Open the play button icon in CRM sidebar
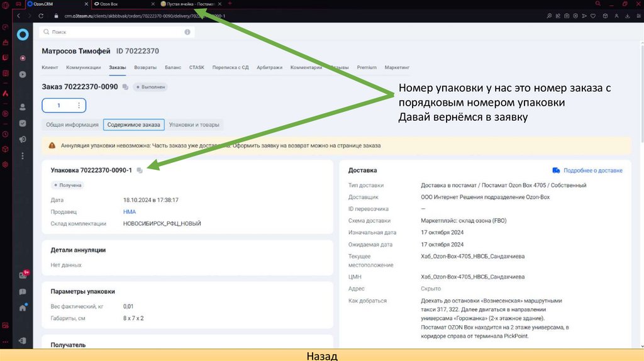Viewport: 644px width, 361px height. click(23, 74)
